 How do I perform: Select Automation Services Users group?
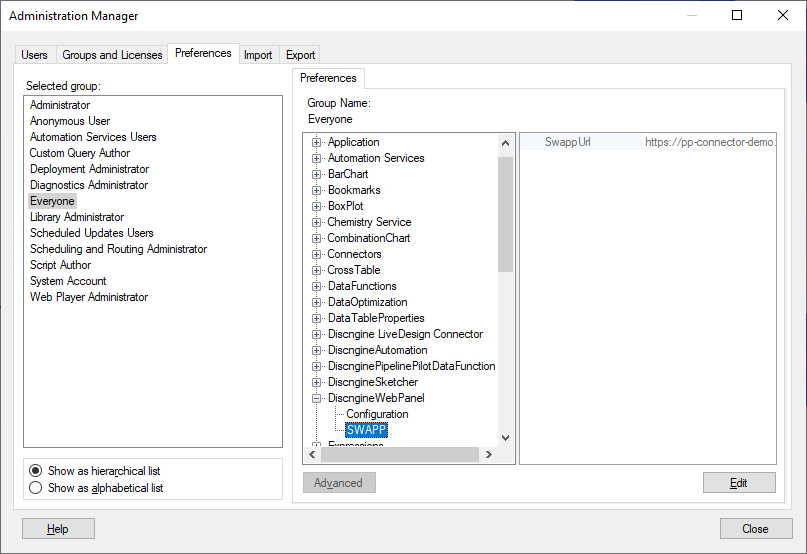click(93, 137)
